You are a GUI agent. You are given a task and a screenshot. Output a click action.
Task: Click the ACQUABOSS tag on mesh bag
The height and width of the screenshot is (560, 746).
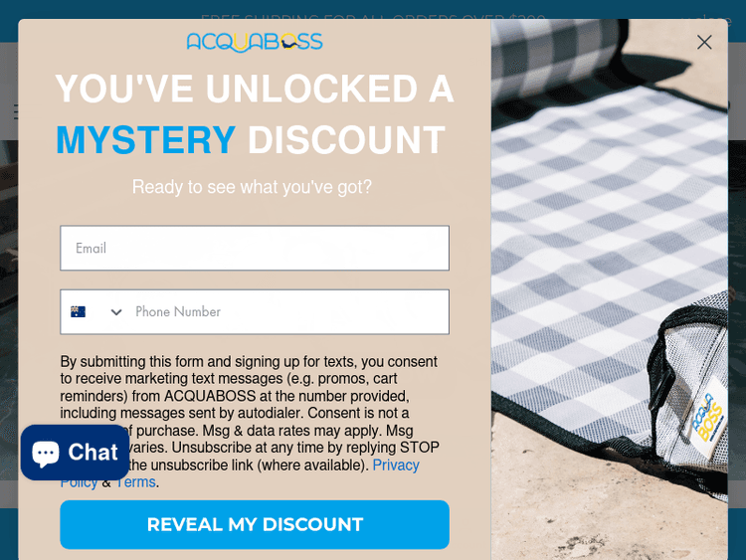tap(709, 415)
